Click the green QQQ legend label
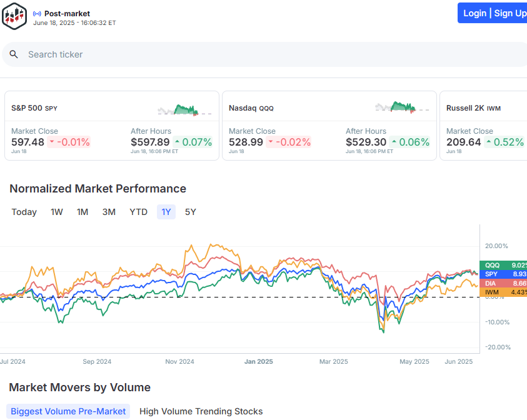The width and height of the screenshot is (527, 420). 503,265
